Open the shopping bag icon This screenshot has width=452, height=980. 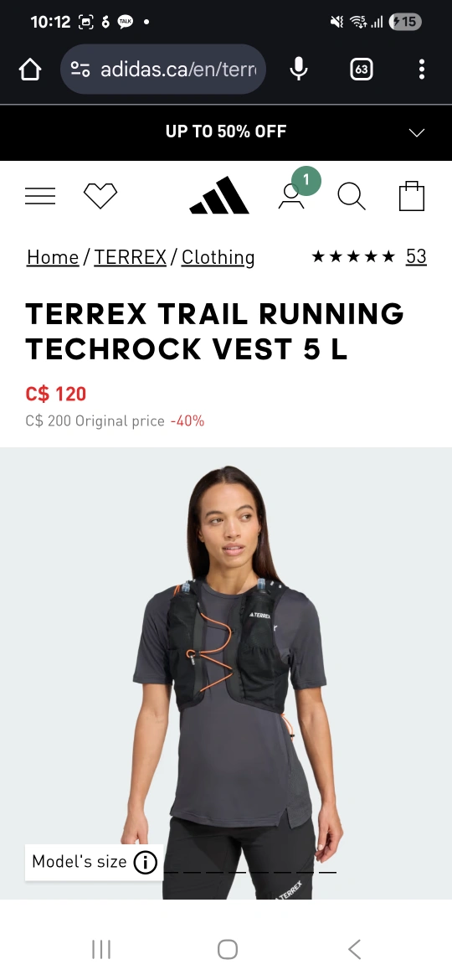(412, 196)
